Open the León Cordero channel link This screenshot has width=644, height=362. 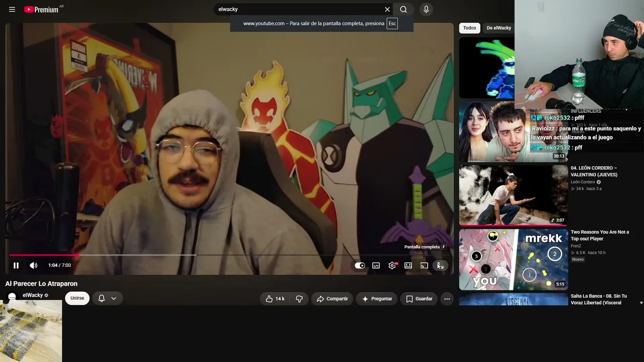583,182
